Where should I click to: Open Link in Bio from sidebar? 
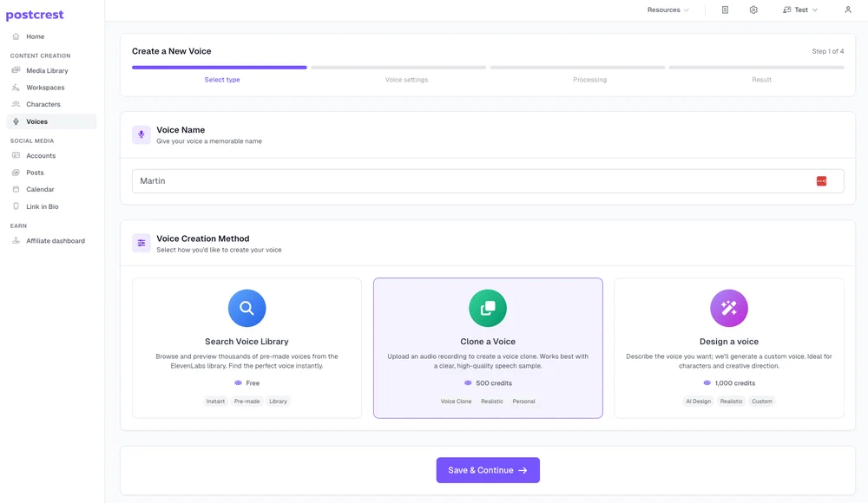tap(51, 206)
